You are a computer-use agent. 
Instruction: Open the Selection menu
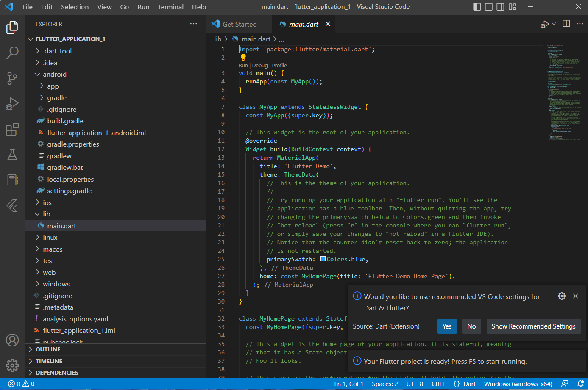coord(75,7)
